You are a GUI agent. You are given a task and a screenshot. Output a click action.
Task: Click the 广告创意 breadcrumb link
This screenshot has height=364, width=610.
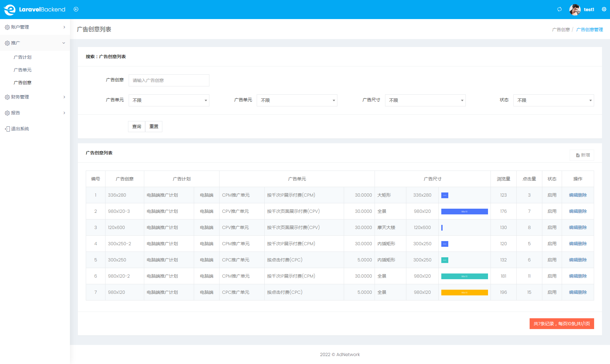tap(561, 30)
